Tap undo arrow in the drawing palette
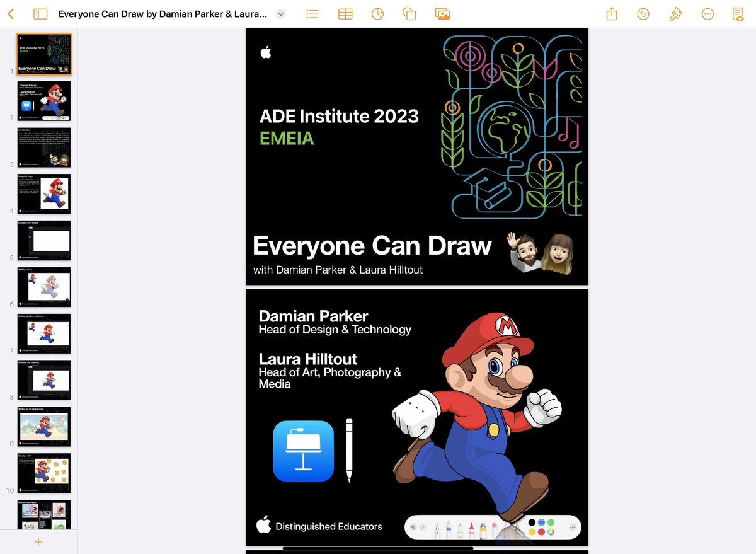 [x=413, y=527]
